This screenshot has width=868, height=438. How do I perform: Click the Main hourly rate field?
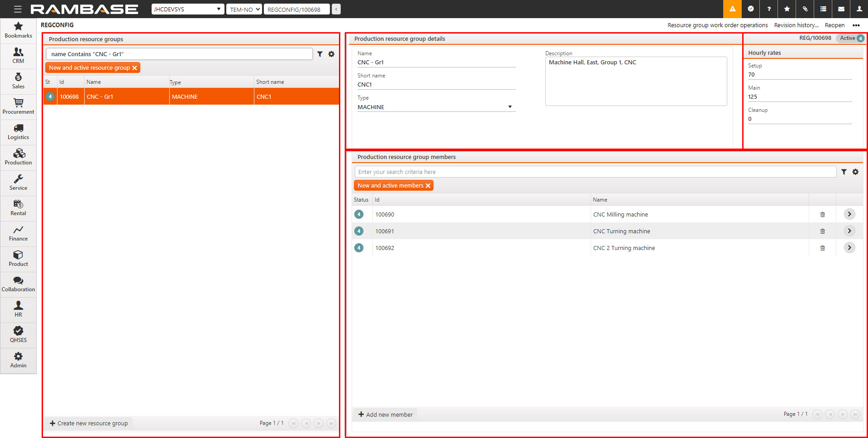[799, 97]
